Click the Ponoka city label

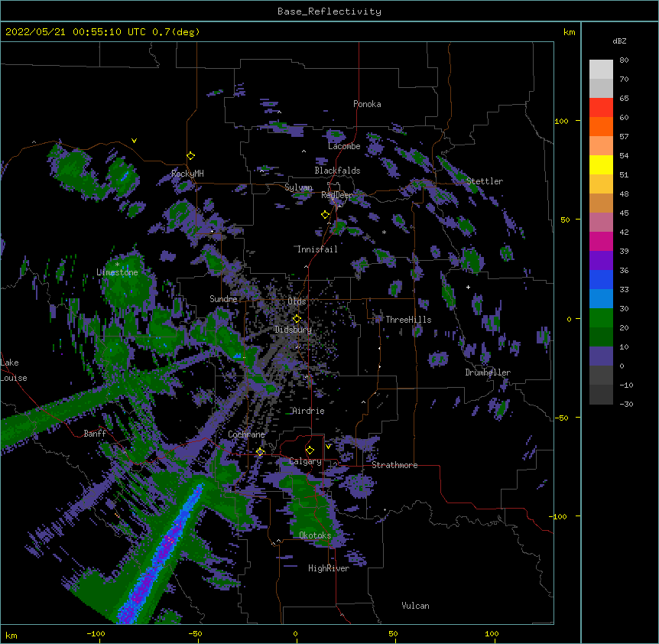367,104
